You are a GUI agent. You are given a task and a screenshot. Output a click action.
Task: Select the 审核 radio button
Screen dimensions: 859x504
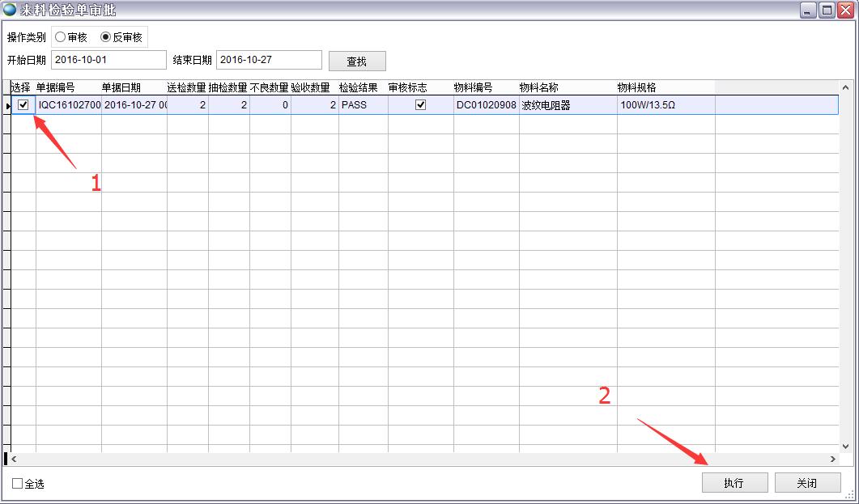tap(61, 37)
